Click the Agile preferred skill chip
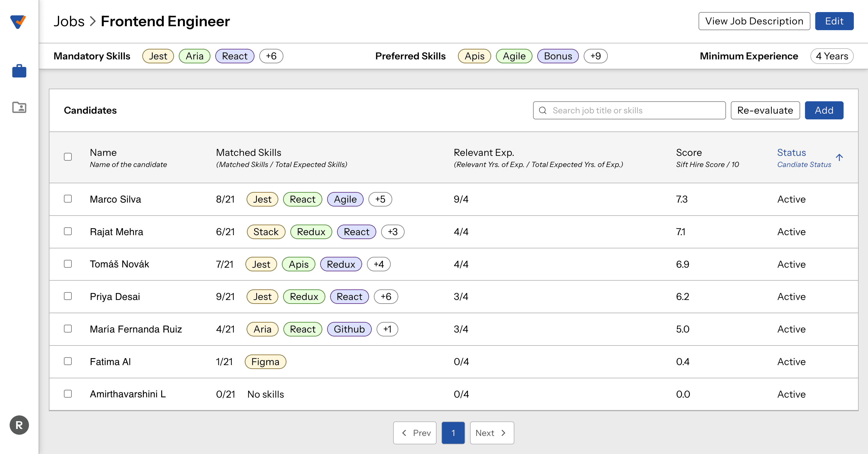Image resolution: width=868 pixels, height=454 pixels. (514, 56)
